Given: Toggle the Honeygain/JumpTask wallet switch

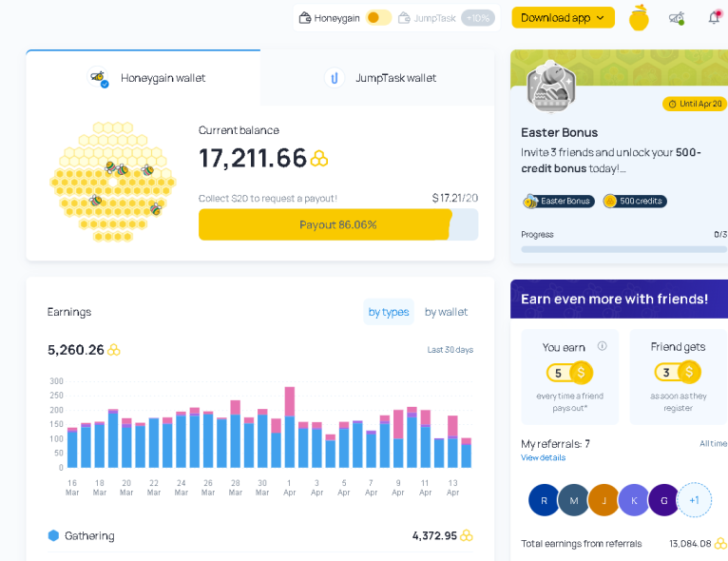Looking at the screenshot, I should [378, 18].
